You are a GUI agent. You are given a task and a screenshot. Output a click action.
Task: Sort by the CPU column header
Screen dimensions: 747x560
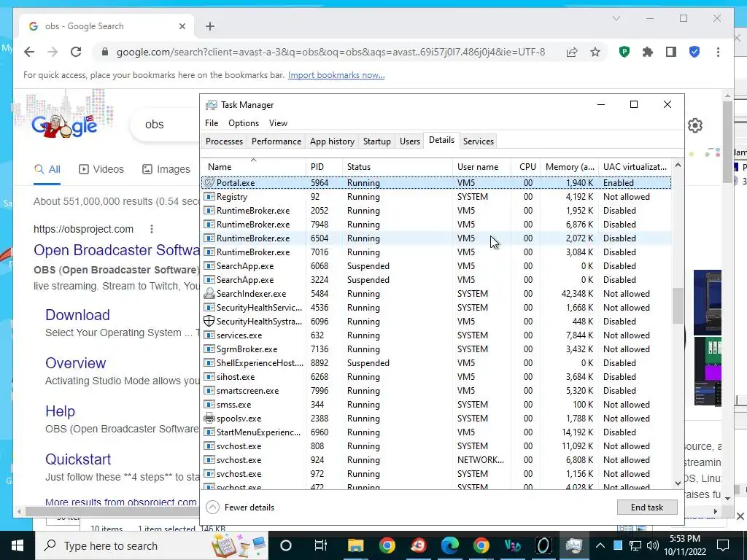[526, 167]
